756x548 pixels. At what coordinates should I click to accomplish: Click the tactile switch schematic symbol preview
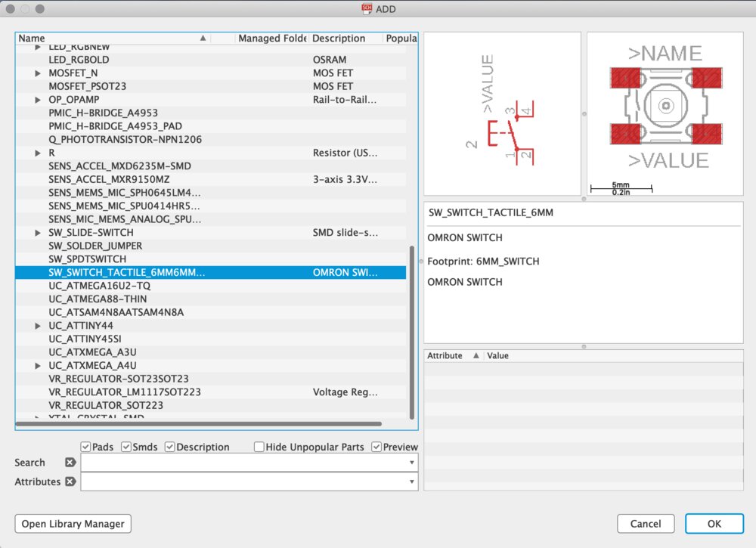(502, 113)
